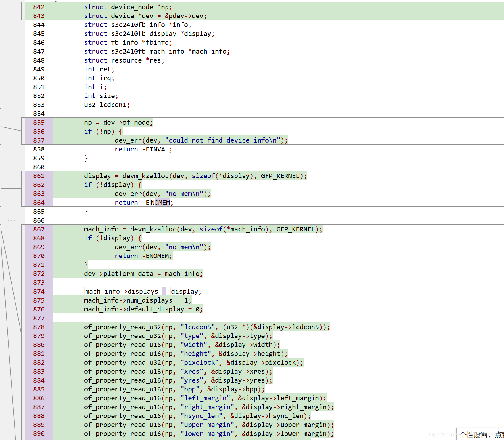
Task: Click 'dev->platform_data = mach_info;' line
Action: 144,273
